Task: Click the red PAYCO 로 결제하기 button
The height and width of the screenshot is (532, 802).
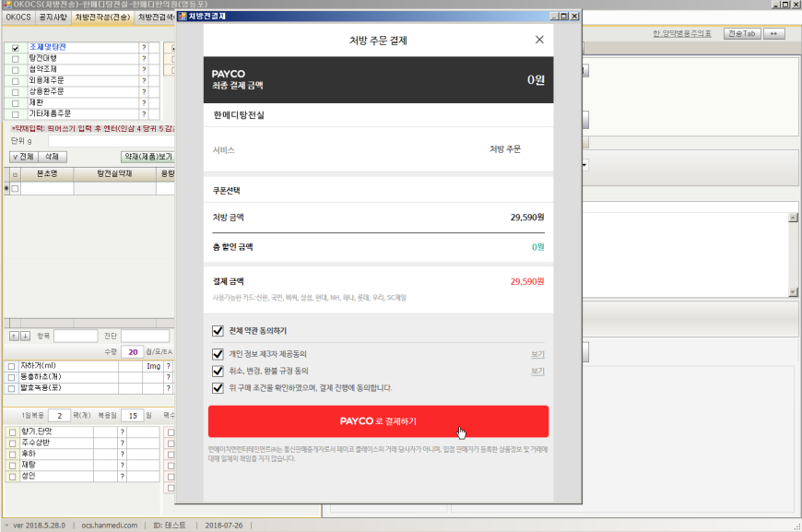Action: coord(379,421)
